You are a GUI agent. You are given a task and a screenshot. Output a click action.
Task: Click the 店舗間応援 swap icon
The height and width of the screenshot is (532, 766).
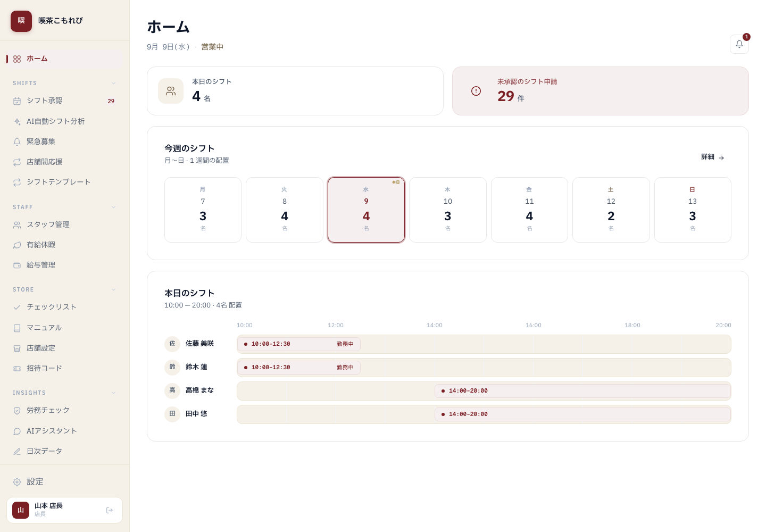pos(17,162)
